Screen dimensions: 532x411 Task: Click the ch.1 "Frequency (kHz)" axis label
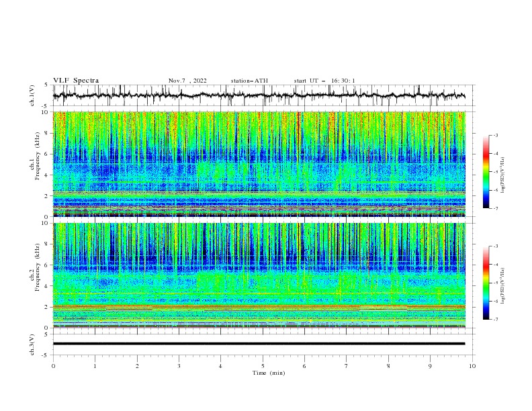pyautogui.click(x=38, y=156)
